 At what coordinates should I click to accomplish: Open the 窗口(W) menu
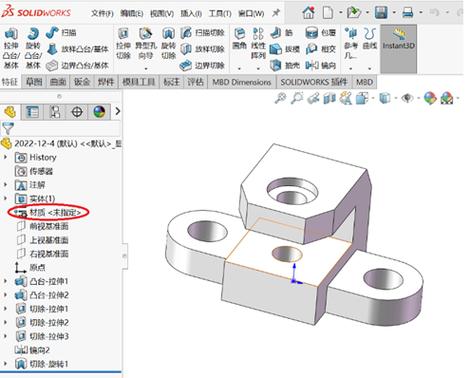tap(251, 14)
